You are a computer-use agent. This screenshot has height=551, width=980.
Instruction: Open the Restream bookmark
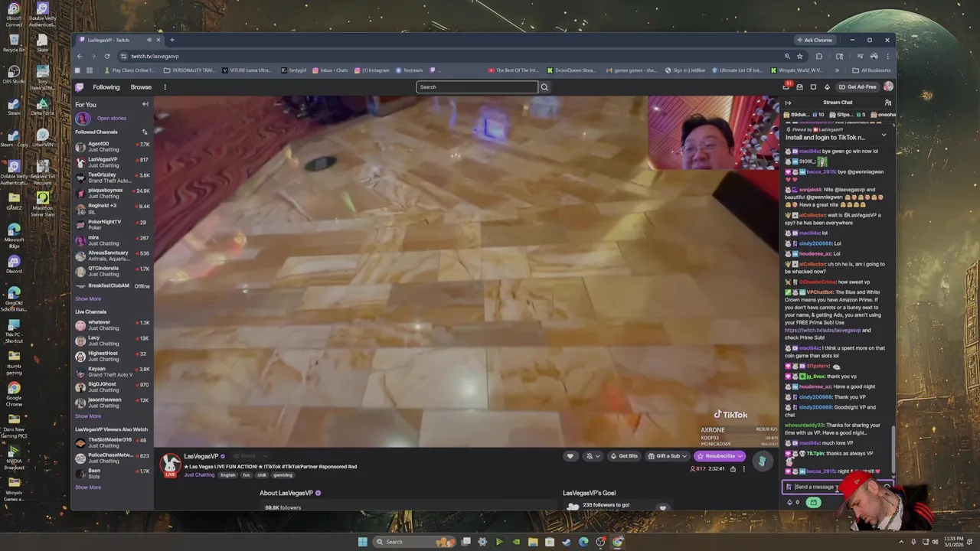pos(409,70)
